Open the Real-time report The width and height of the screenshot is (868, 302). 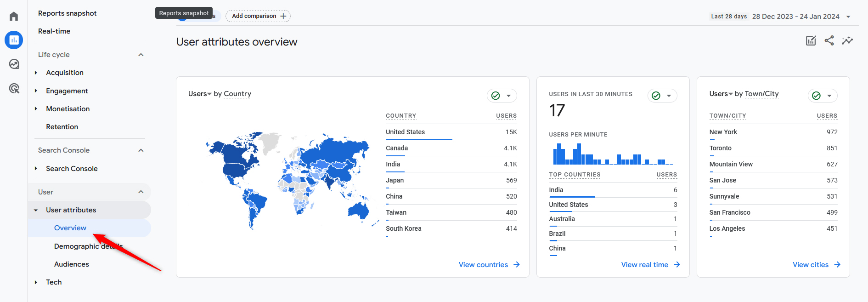(54, 31)
